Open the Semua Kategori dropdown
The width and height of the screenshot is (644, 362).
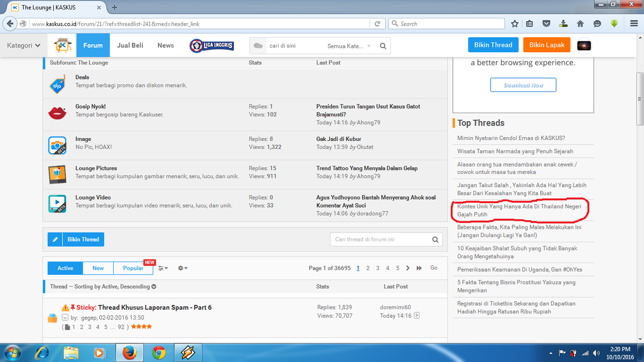point(349,46)
